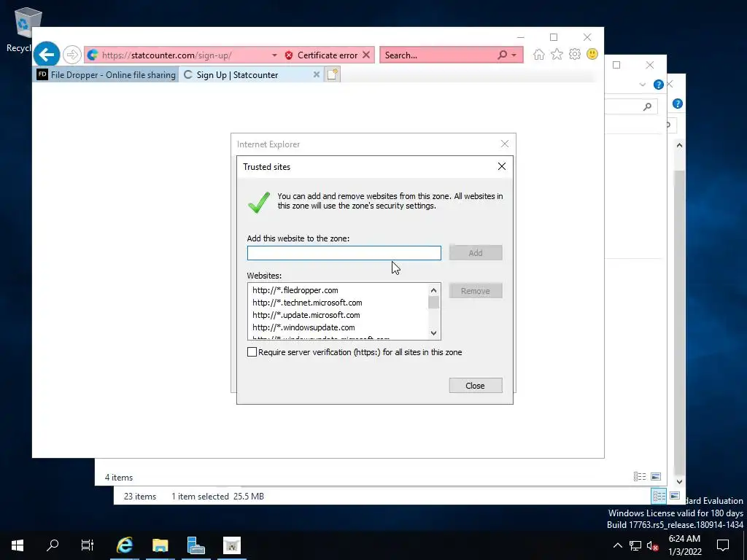This screenshot has width=747, height=560.
Task: Open the IE Tools gear icon
Action: point(575,54)
